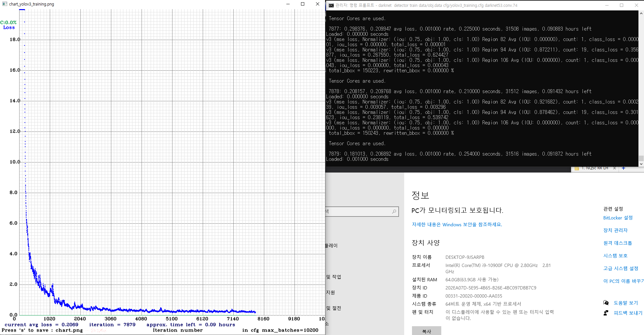Minimize the darknet command prompt window
The image size is (644, 335).
(607, 5)
